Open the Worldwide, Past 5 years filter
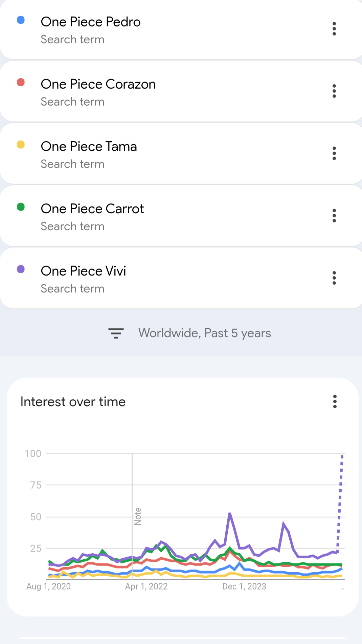The height and width of the screenshot is (644, 362). (x=204, y=333)
